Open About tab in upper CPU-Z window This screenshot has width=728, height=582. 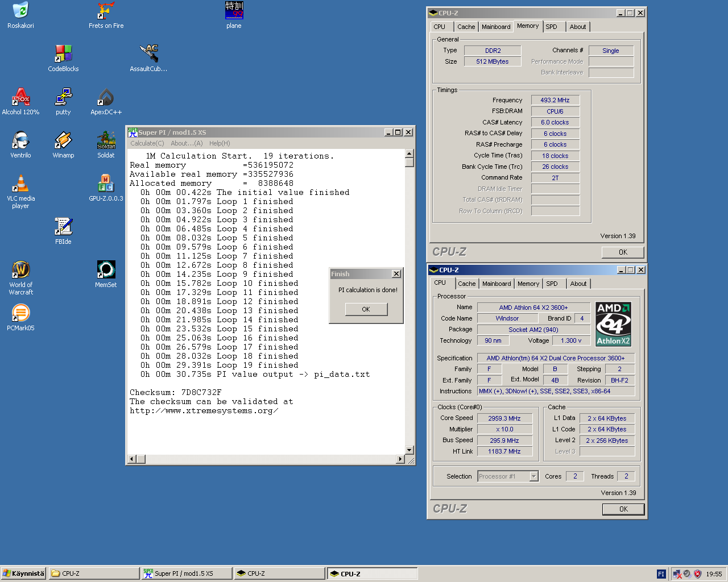[x=578, y=27]
